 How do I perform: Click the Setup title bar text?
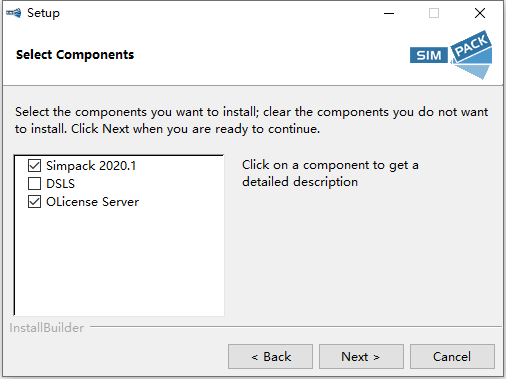tap(43, 13)
